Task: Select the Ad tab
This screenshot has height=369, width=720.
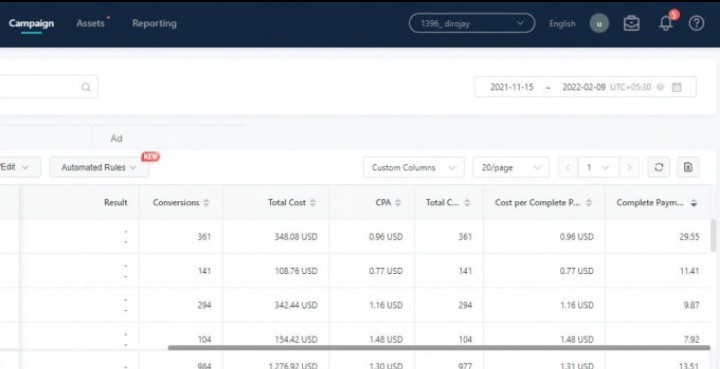Action: pyautogui.click(x=117, y=138)
